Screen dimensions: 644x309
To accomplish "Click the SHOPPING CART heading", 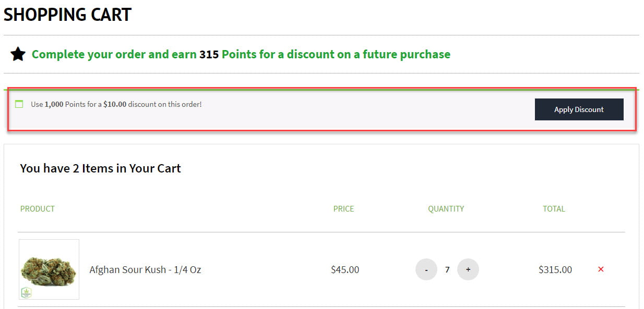I will [68, 15].
